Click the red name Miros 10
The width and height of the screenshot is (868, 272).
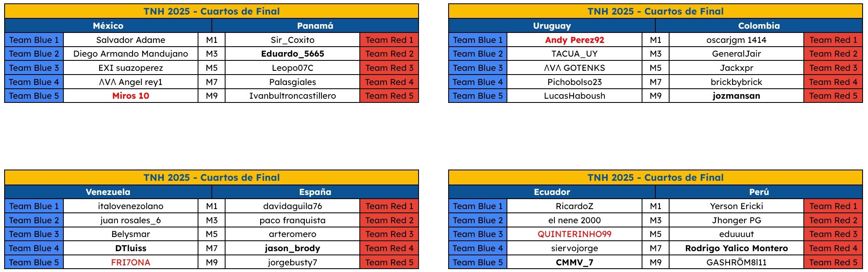pos(130,96)
